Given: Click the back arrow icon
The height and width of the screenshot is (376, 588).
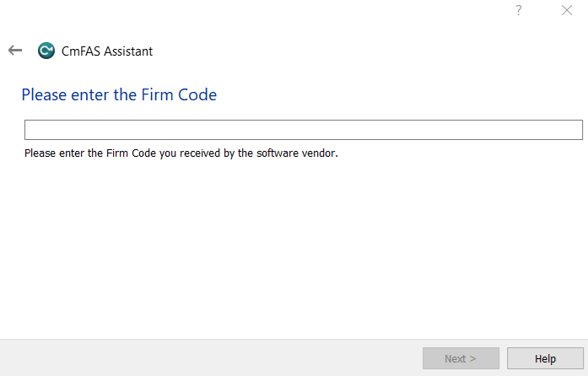Looking at the screenshot, I should tap(15, 51).
